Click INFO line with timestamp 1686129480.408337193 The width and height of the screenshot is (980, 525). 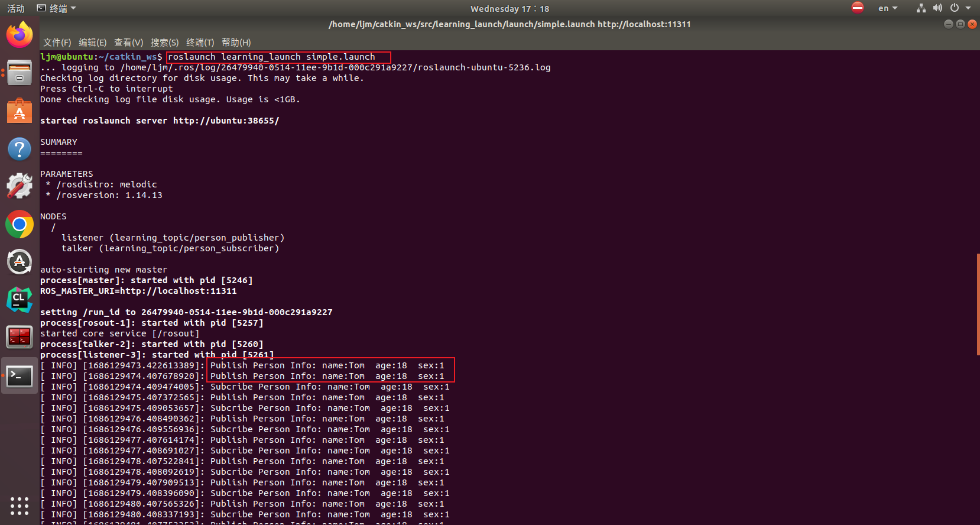pos(245,514)
